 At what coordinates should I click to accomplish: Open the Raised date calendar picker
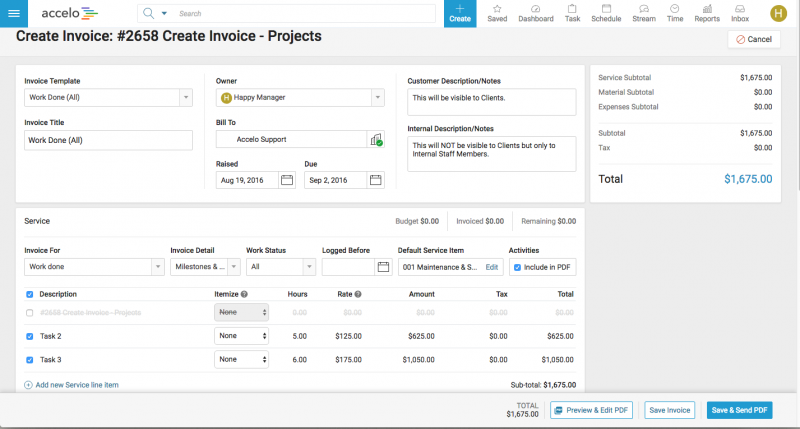286,180
